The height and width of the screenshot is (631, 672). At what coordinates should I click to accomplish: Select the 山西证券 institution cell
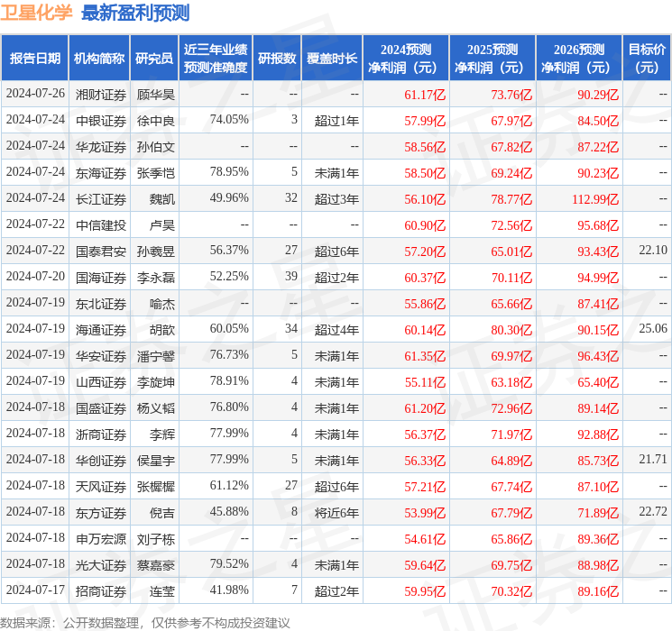click(x=101, y=381)
